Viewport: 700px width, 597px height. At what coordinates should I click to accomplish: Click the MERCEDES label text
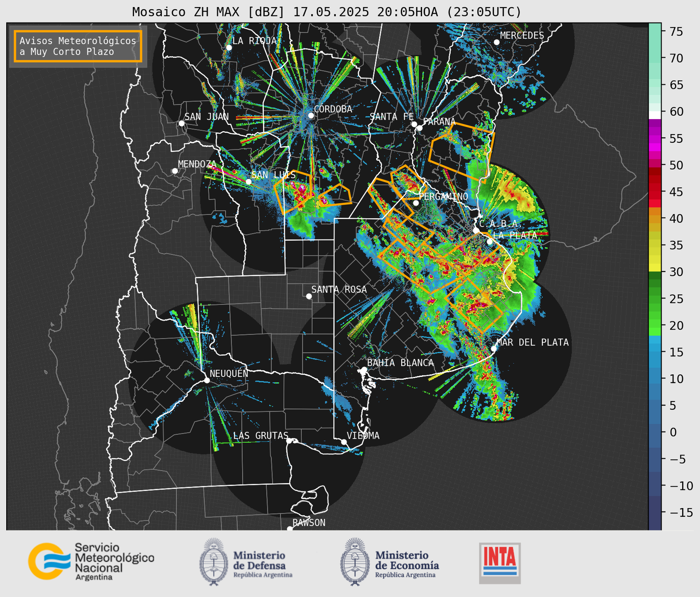[522, 36]
